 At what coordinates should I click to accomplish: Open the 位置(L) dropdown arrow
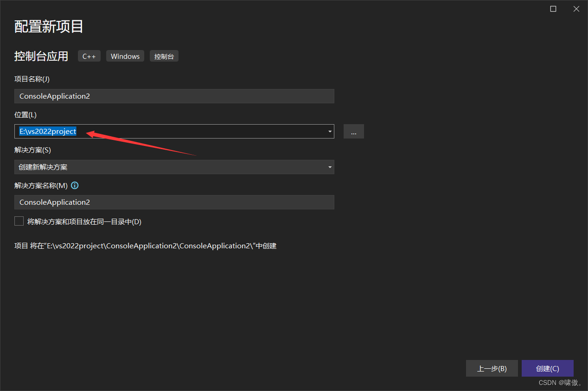point(329,132)
